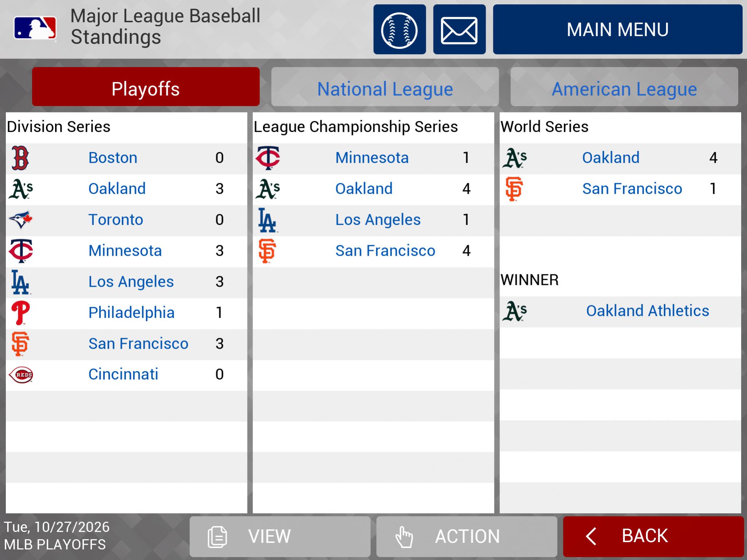Open the mail envelope inbox icon
747x560 pixels.
pos(459,30)
